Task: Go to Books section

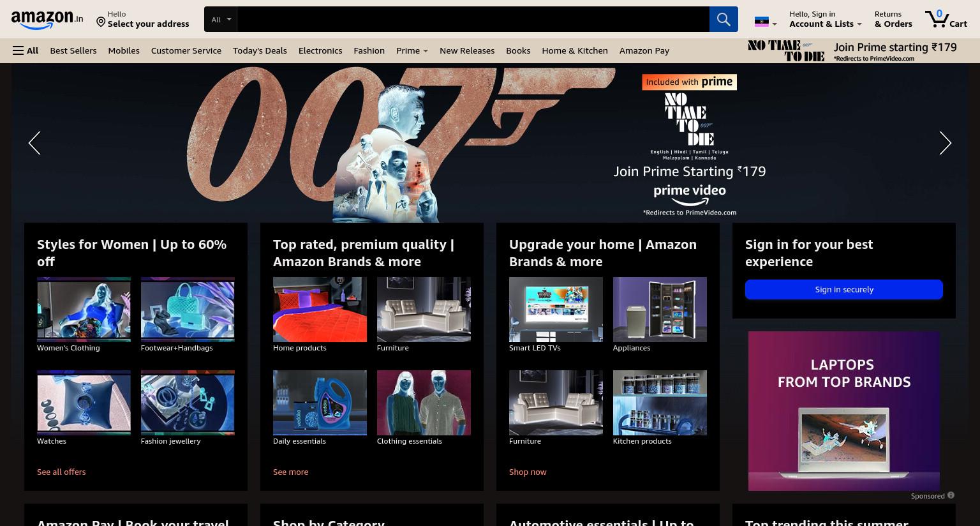Action: click(x=518, y=50)
